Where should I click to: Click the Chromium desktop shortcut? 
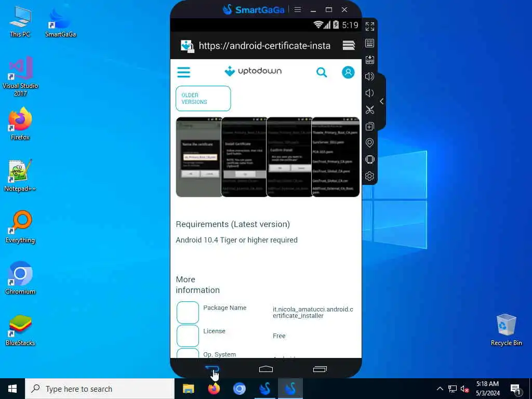[20, 278]
